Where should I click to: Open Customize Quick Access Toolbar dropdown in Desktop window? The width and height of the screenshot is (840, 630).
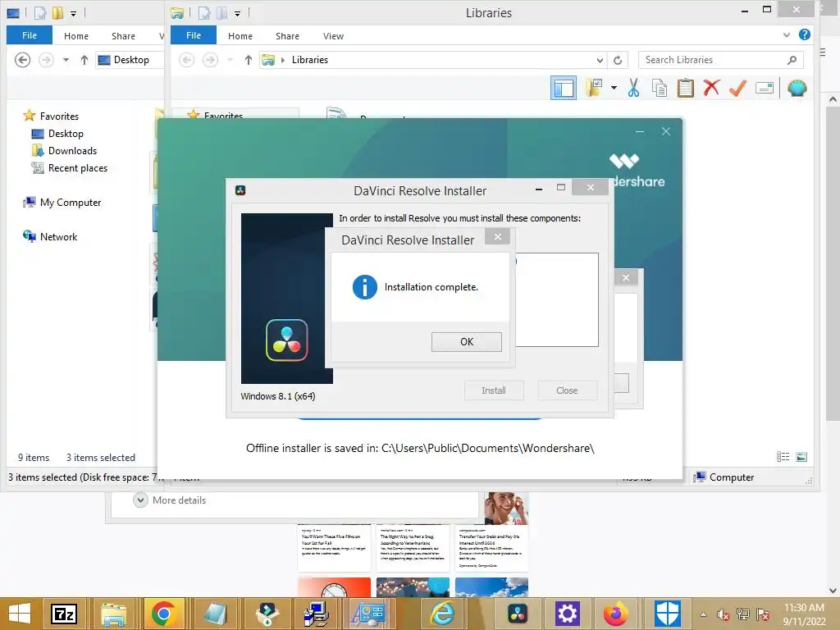73,13
